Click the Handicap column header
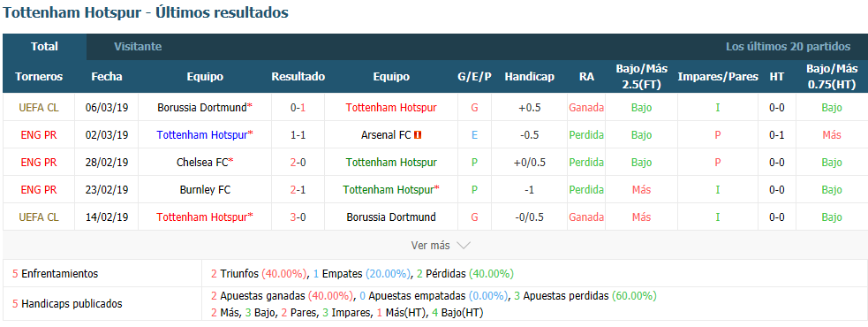868x327 pixels. pyautogui.click(x=529, y=77)
